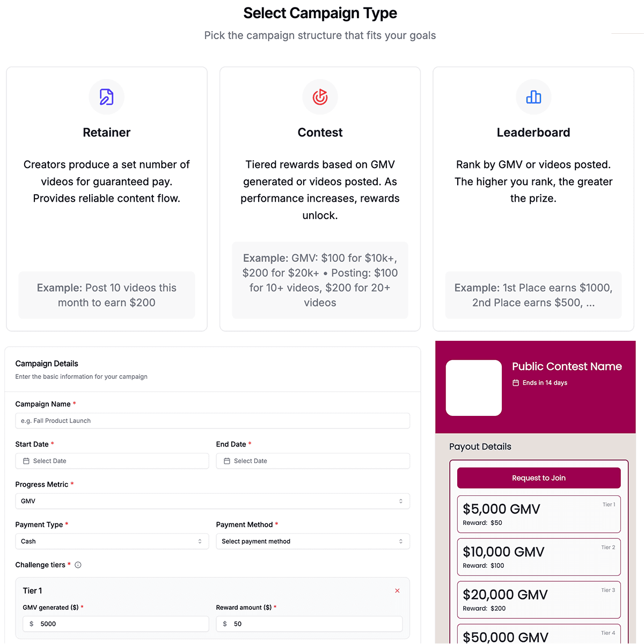Click the Leaderboard bar chart icon
Image resolution: width=644 pixels, height=644 pixels.
pos(533,97)
